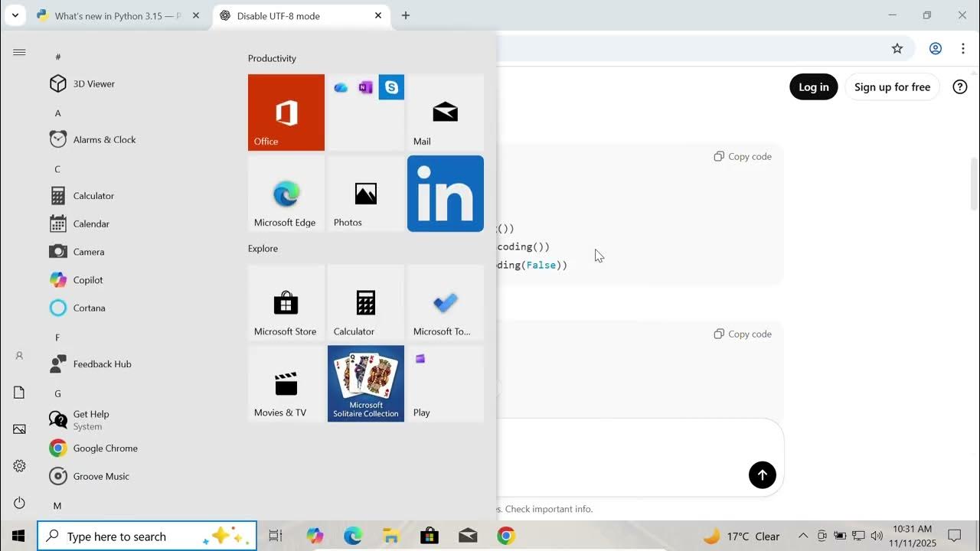Open the user account icon in Start
Screen dimensions: 980x551
tap(20, 356)
